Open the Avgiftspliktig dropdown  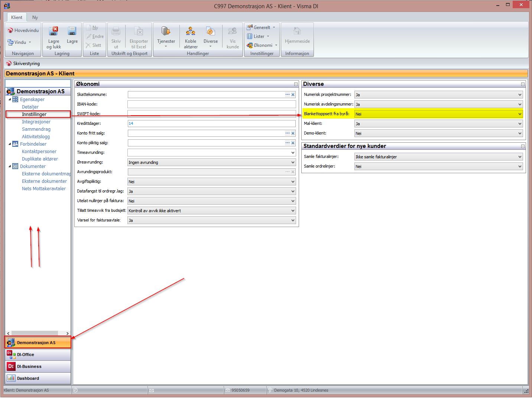pos(293,182)
